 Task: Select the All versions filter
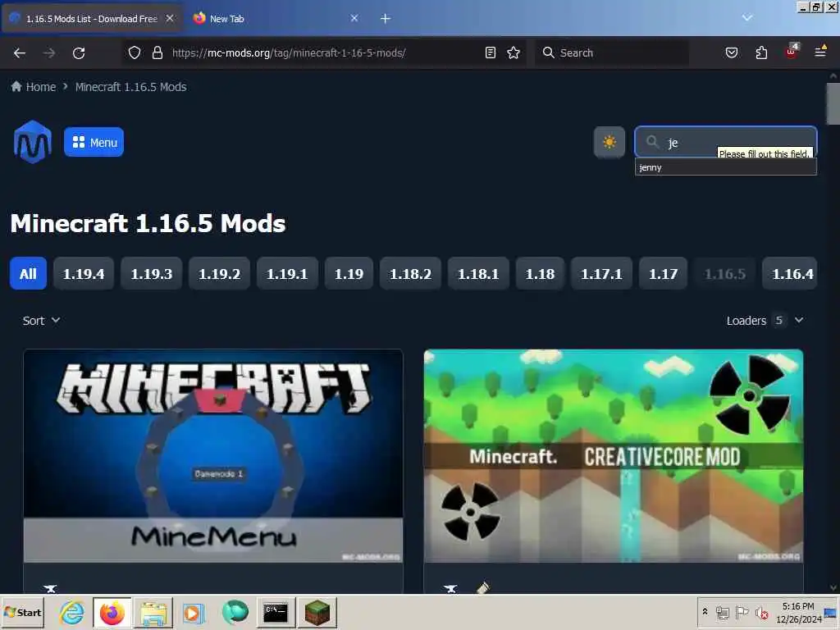(x=29, y=274)
